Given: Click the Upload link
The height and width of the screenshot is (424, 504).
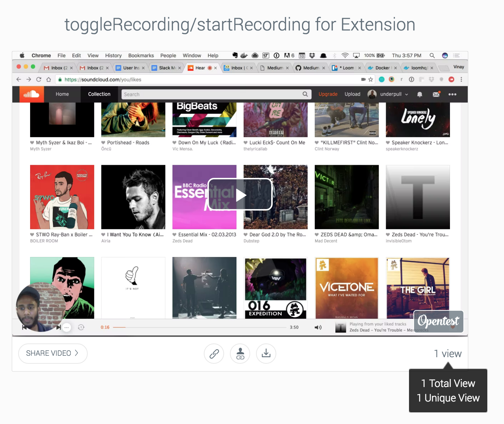Looking at the screenshot, I should point(352,94).
